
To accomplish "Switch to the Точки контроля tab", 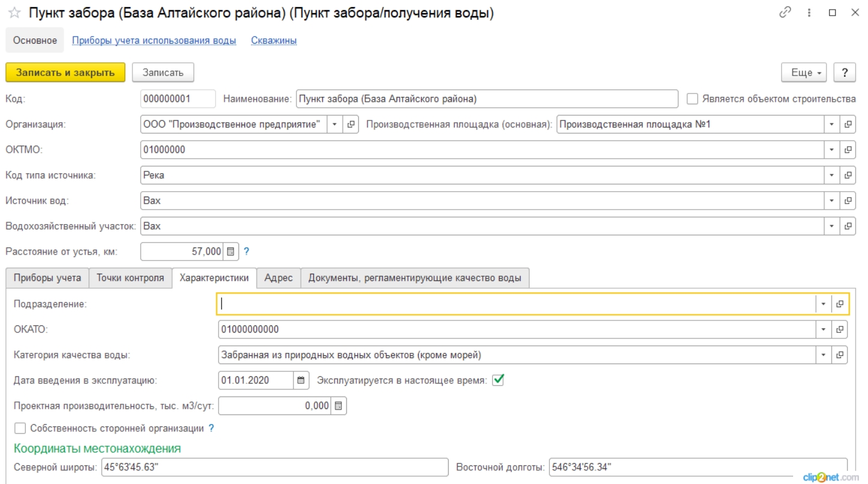I will [x=130, y=278].
